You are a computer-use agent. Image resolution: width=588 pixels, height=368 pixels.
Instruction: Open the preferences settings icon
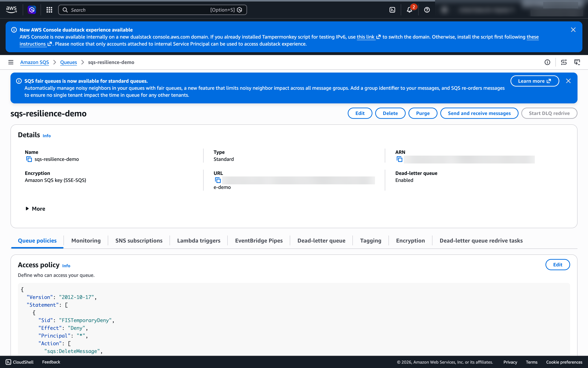pyautogui.click(x=564, y=62)
